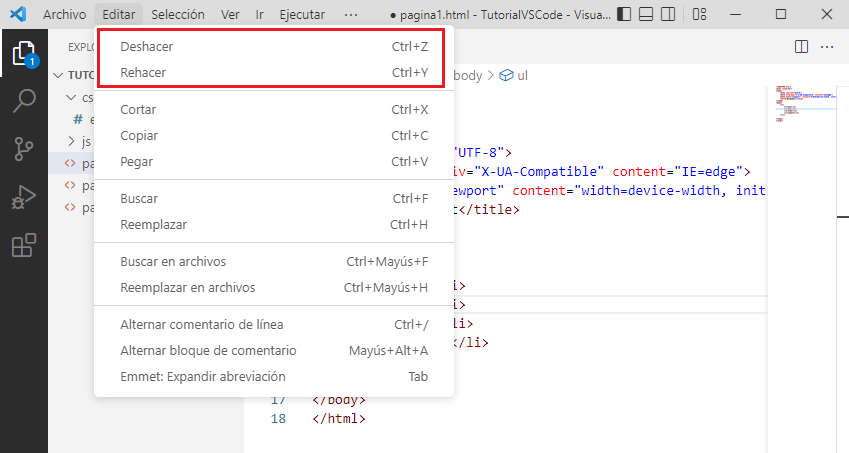Open the Selección menu
Image resolution: width=849 pixels, height=453 pixels.
tap(178, 15)
